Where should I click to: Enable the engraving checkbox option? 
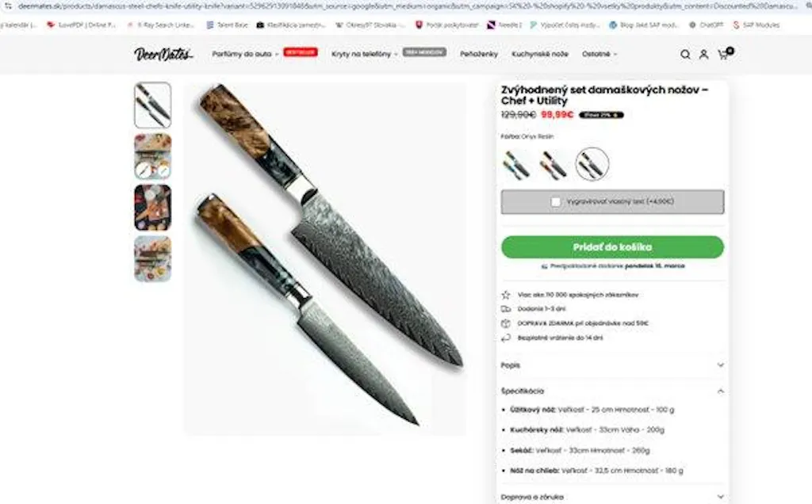[556, 202]
